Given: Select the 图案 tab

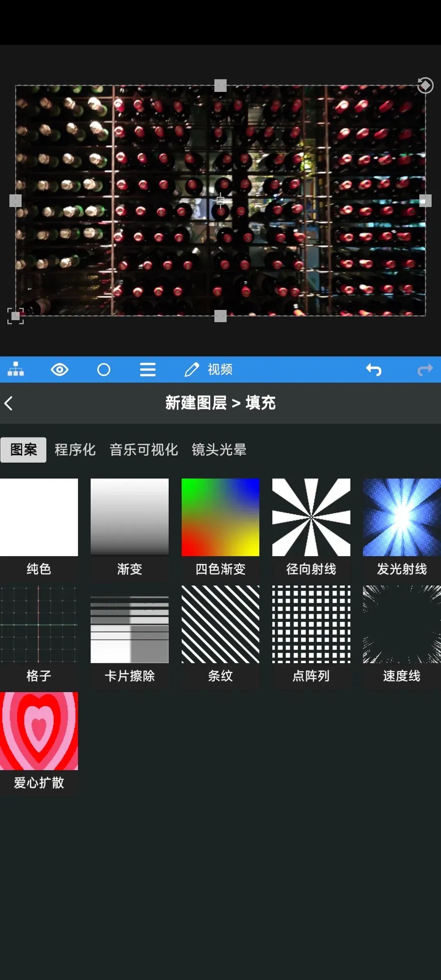Looking at the screenshot, I should [23, 450].
